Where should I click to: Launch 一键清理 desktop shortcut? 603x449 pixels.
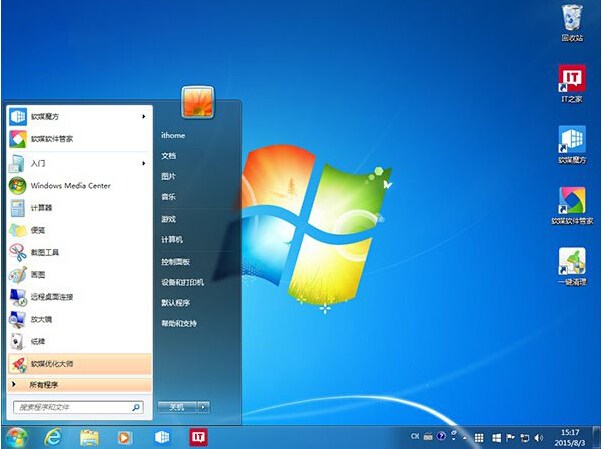572,265
